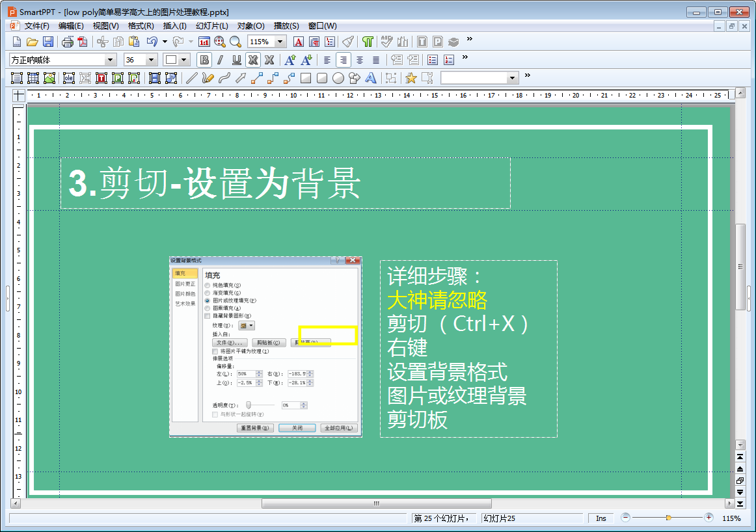Toggle bold formatting

tap(204, 60)
